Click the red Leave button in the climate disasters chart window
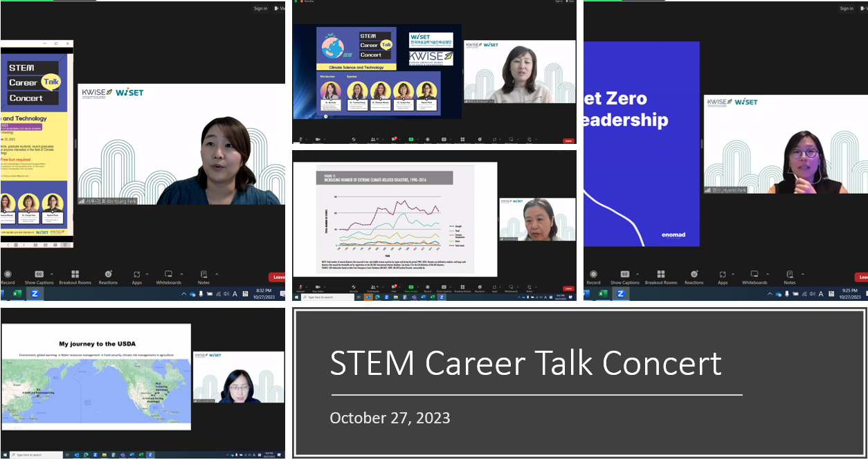The width and height of the screenshot is (868, 460). tap(569, 288)
